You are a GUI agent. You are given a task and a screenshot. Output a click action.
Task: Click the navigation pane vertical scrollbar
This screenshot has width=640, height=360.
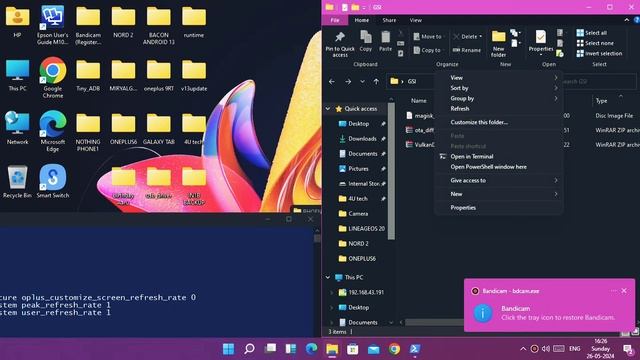pos(391,171)
